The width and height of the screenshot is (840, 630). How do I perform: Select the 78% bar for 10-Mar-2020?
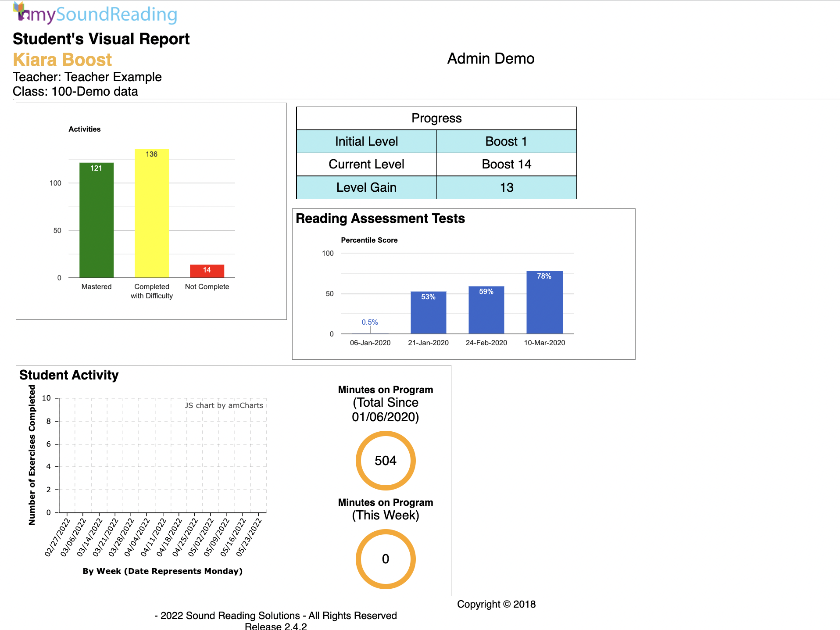point(544,302)
